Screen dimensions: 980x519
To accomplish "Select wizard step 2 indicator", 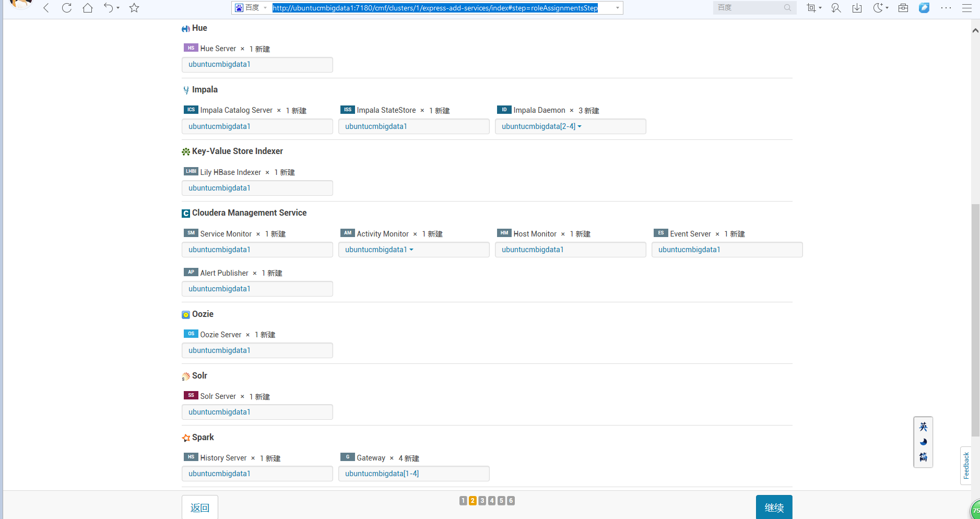I will pyautogui.click(x=473, y=501).
